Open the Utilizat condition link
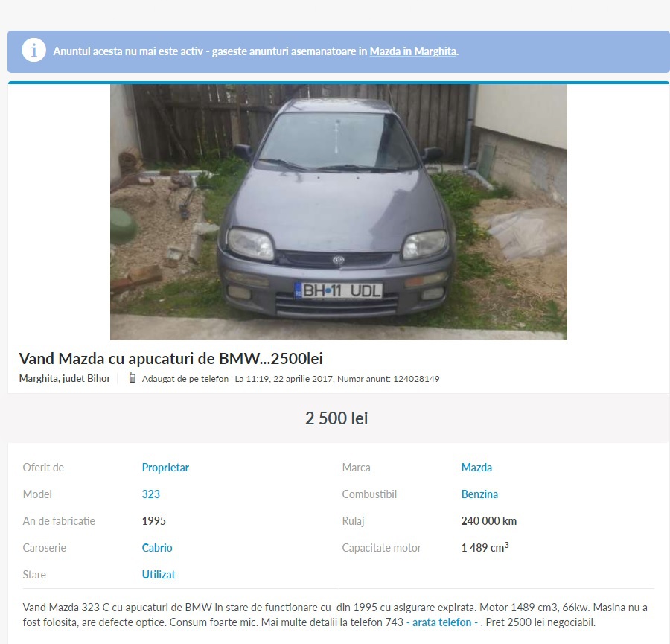 pos(159,575)
